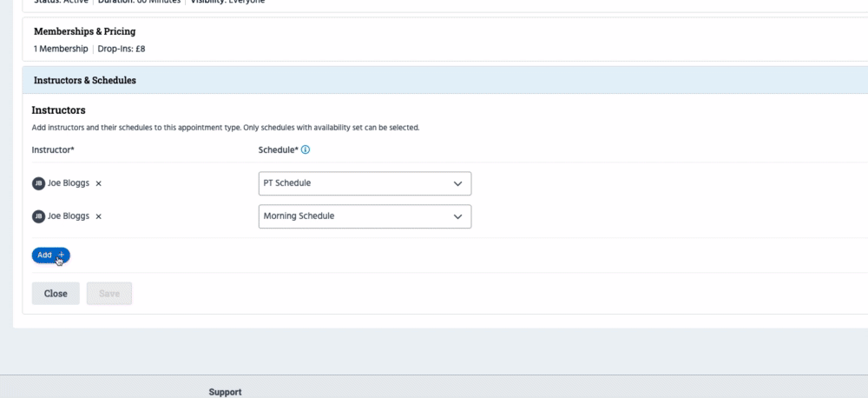Click the Drop-Ins: £8 pricing text
This screenshot has height=398, width=868.
122,50
